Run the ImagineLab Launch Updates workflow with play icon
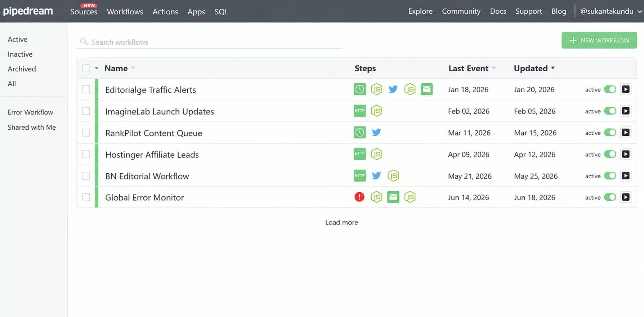Image resolution: width=644 pixels, height=317 pixels. pyautogui.click(x=626, y=111)
